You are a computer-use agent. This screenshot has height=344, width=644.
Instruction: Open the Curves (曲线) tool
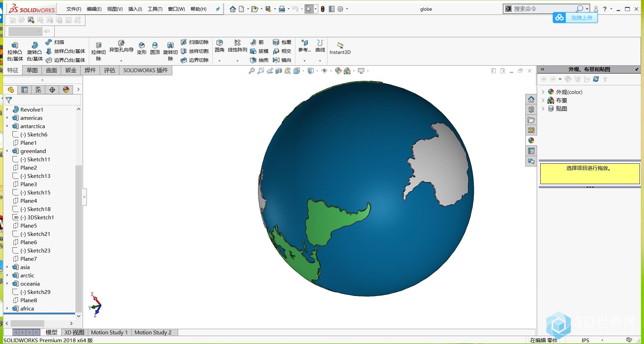coord(320,46)
